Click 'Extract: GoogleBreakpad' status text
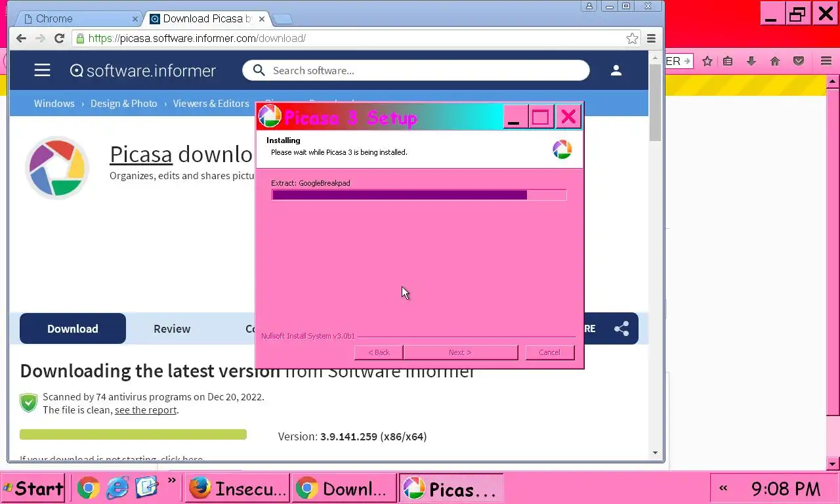The width and height of the screenshot is (840, 504). (x=310, y=183)
